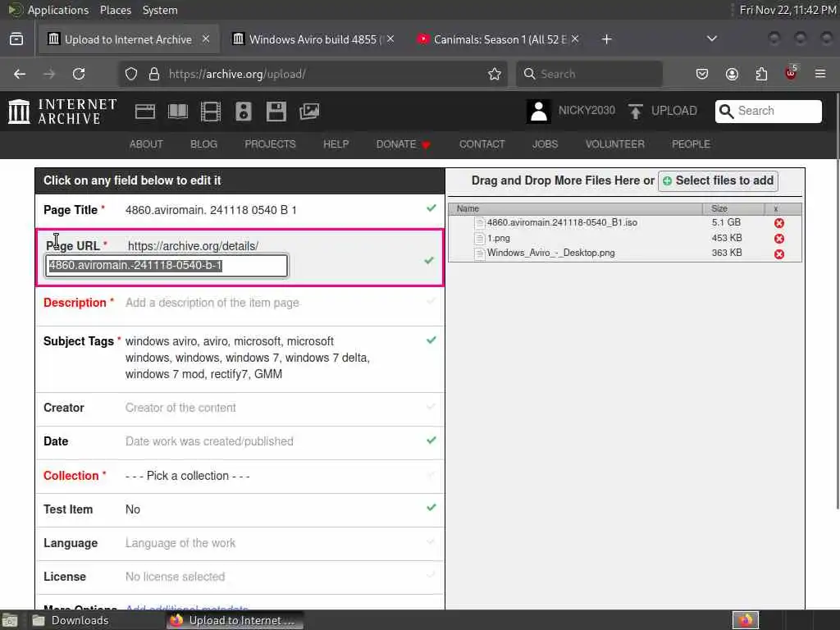Edit the Description field
Image resolution: width=840 pixels, height=630 pixels.
[x=240, y=306]
